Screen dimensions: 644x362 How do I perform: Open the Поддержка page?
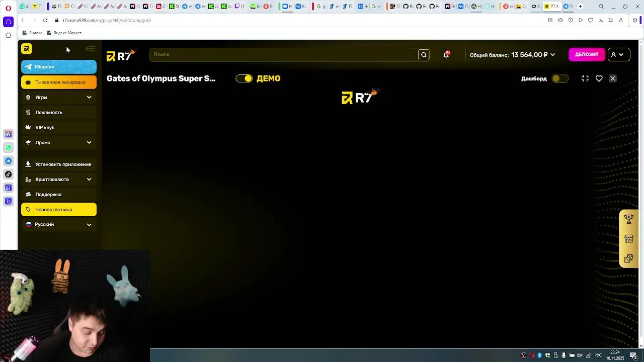coord(59,194)
